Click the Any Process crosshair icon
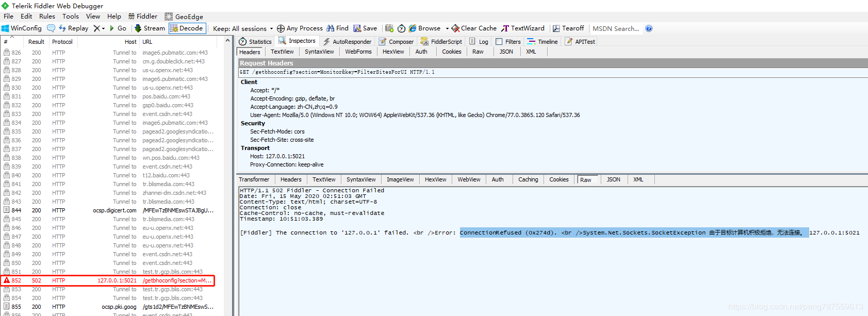This screenshot has height=316, width=868. tap(281, 28)
